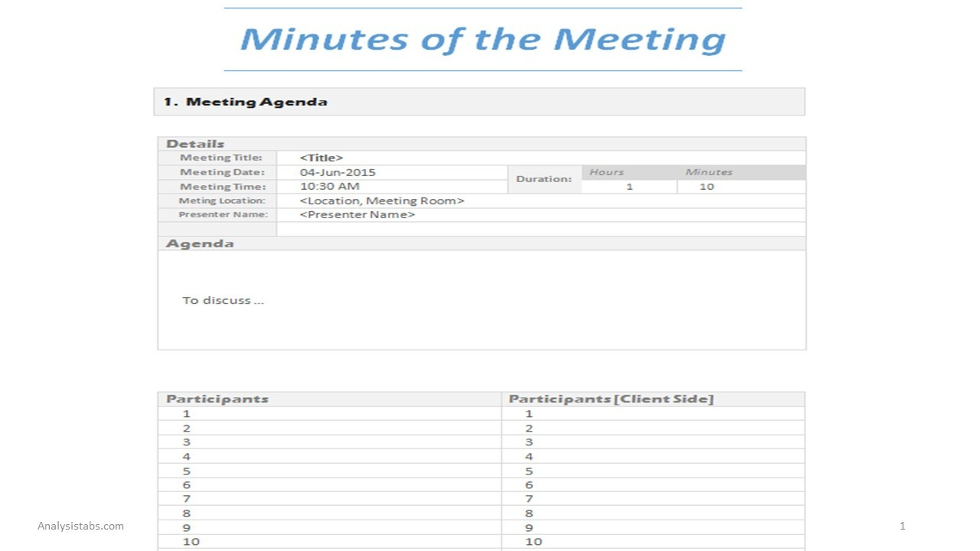The image size is (980, 551).
Task: Click the '04-Jun-2015' date cell
Action: (x=392, y=172)
